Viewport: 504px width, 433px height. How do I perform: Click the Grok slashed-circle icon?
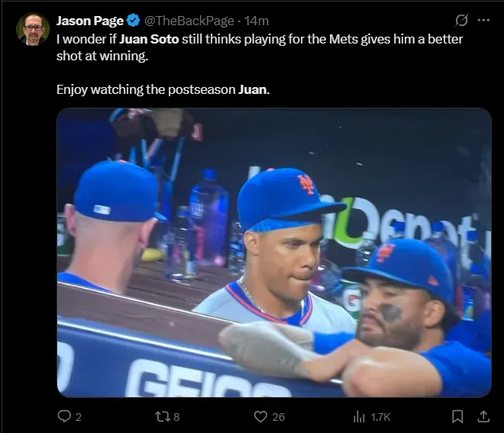tap(461, 21)
